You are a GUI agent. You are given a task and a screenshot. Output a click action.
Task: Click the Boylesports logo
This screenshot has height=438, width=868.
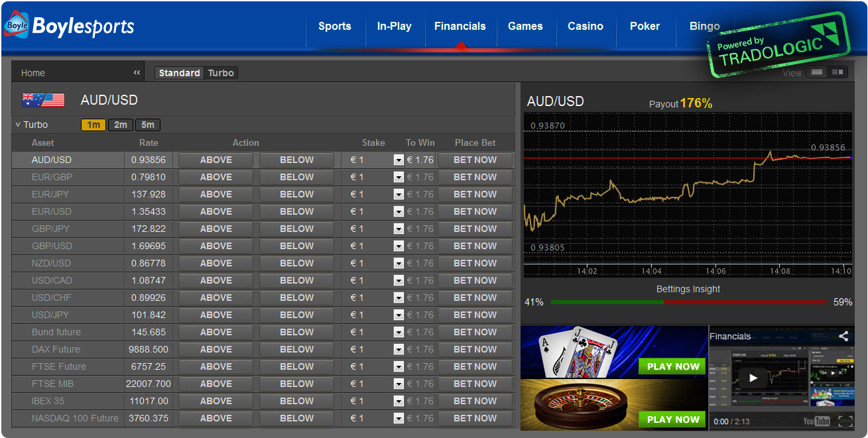69,25
